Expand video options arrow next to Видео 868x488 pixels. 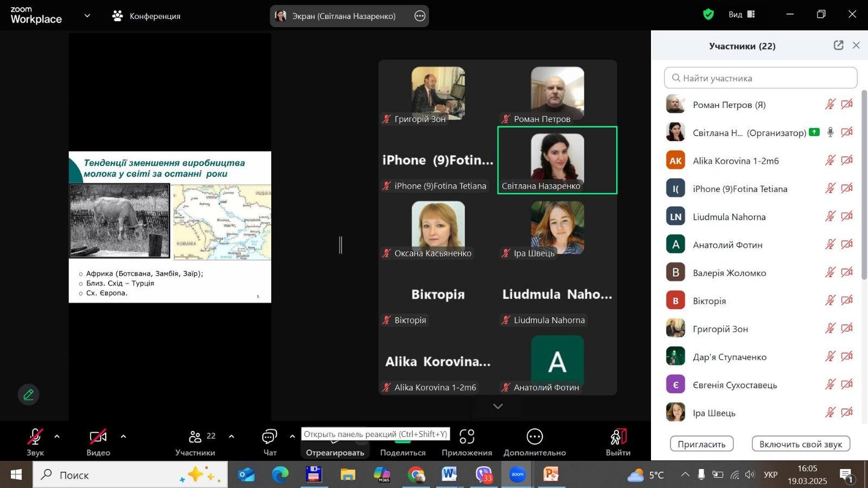pos(123,436)
